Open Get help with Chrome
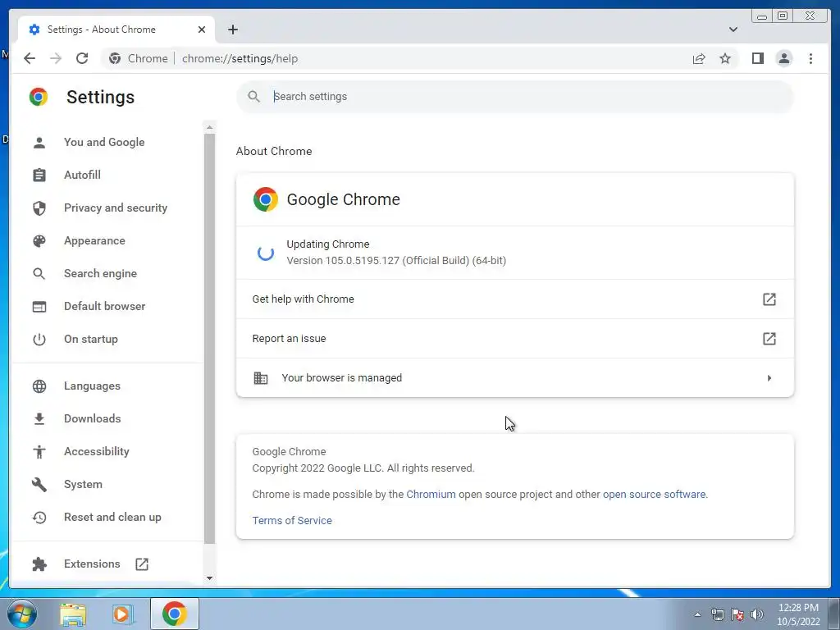This screenshot has width=840, height=630. (515, 299)
